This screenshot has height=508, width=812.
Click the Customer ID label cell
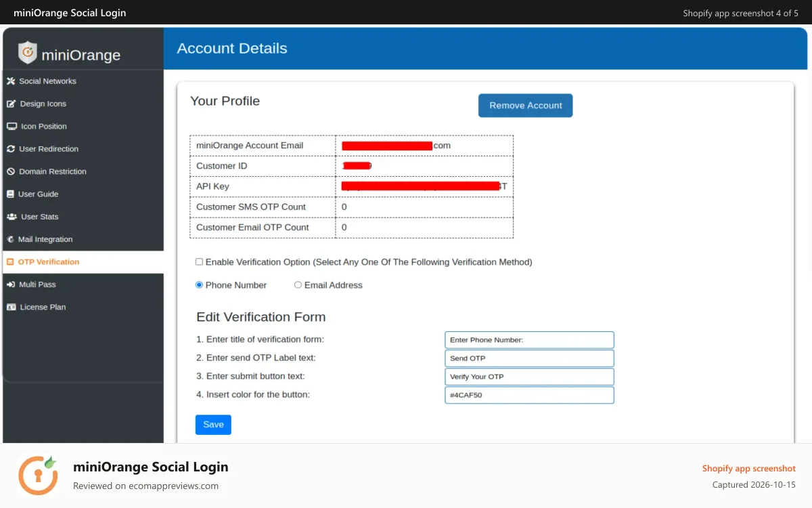pyautogui.click(x=263, y=166)
